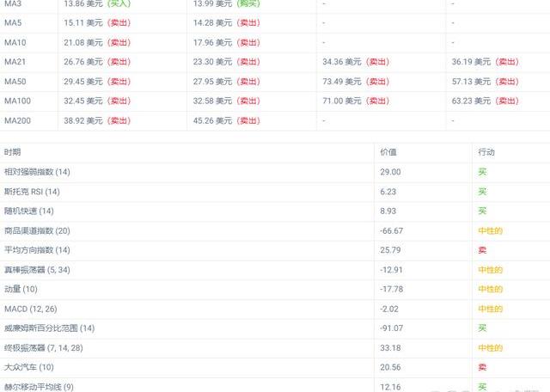Image resolution: width=550 pixels, height=392 pixels.
Task: Select the MA50 moving average label
Action: pos(15,81)
